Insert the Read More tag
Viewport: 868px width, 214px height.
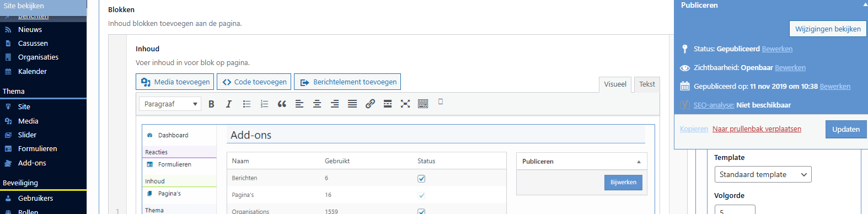click(x=388, y=104)
